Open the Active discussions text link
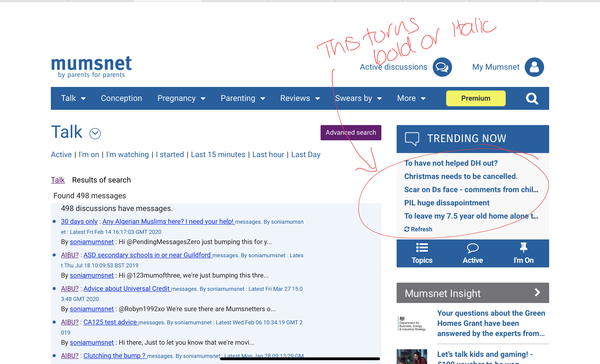 393,67
